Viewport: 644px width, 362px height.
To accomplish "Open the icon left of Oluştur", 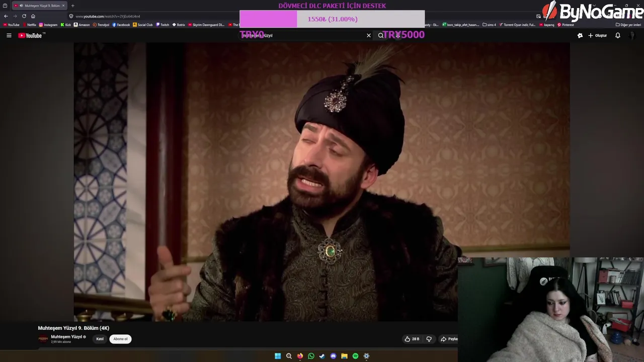I will 580,35.
